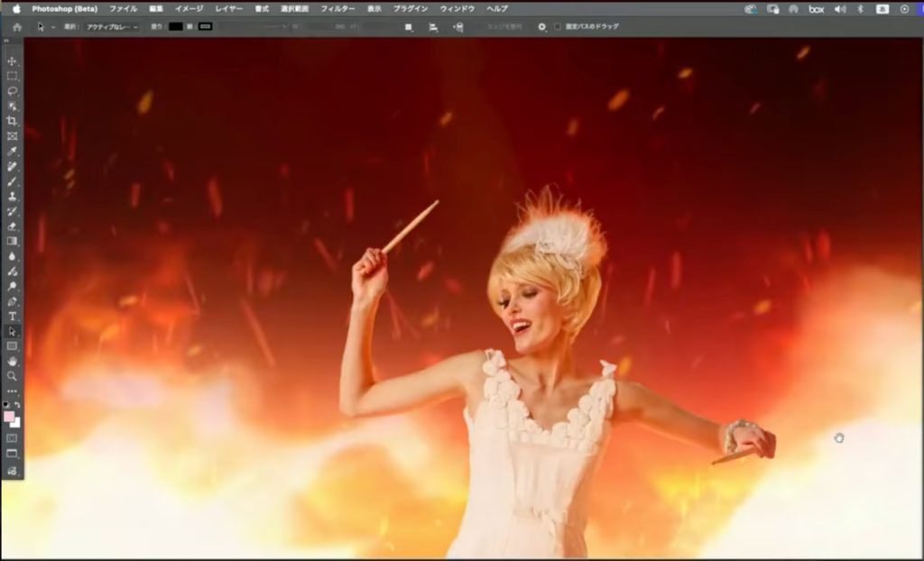
Task: Click the Home icon in options bar
Action: (16, 27)
